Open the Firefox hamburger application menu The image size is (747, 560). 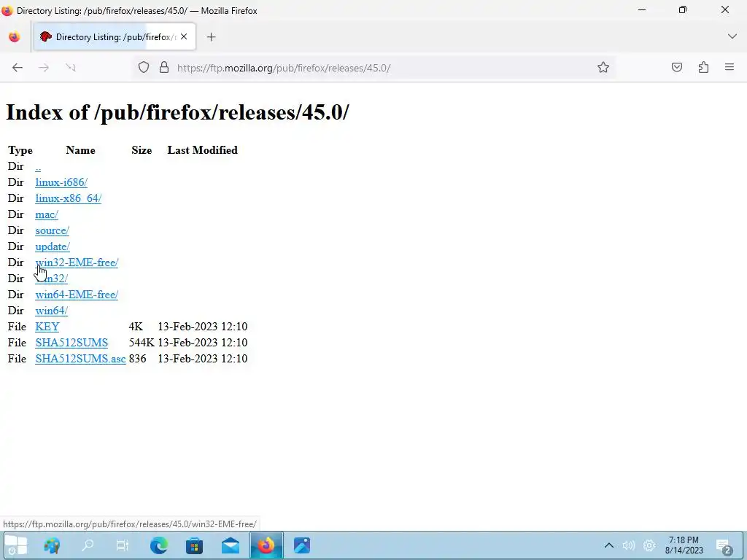click(x=729, y=68)
